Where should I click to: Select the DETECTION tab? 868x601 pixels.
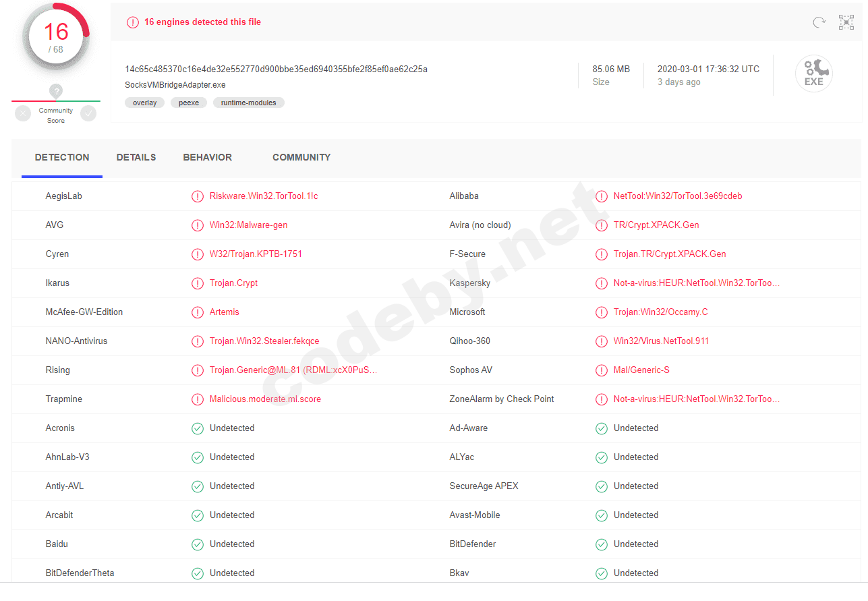62,157
